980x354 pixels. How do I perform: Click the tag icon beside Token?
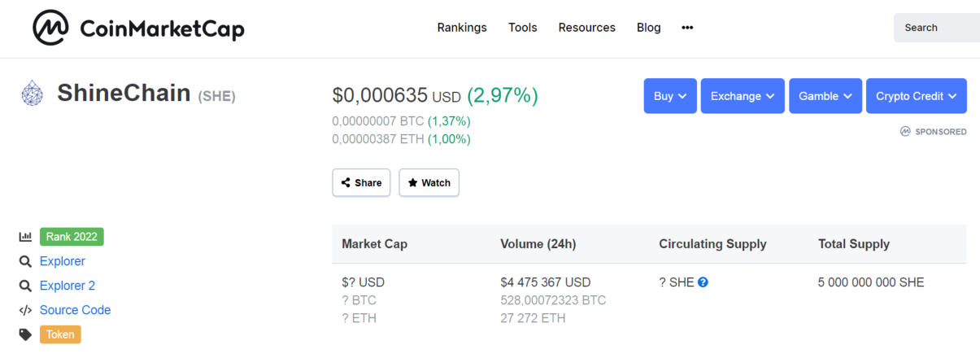tap(25, 334)
